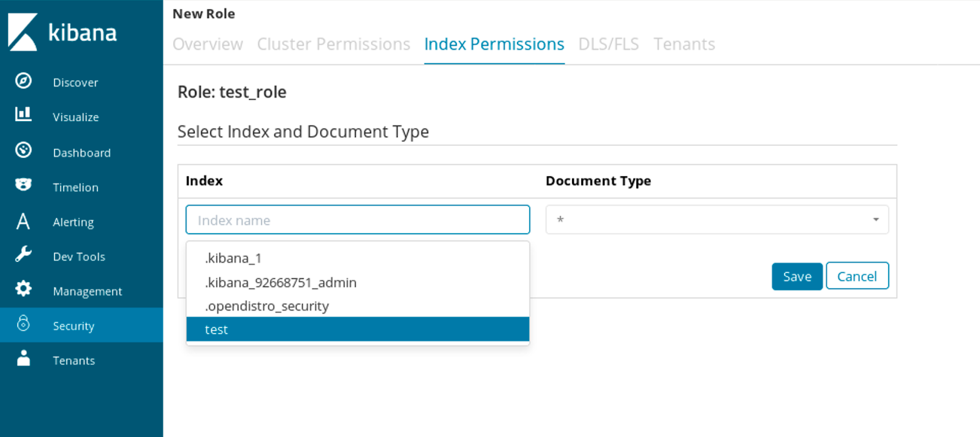Choose .opendistro_security from index list
Image resolution: width=980 pixels, height=437 pixels.
pyautogui.click(x=358, y=306)
